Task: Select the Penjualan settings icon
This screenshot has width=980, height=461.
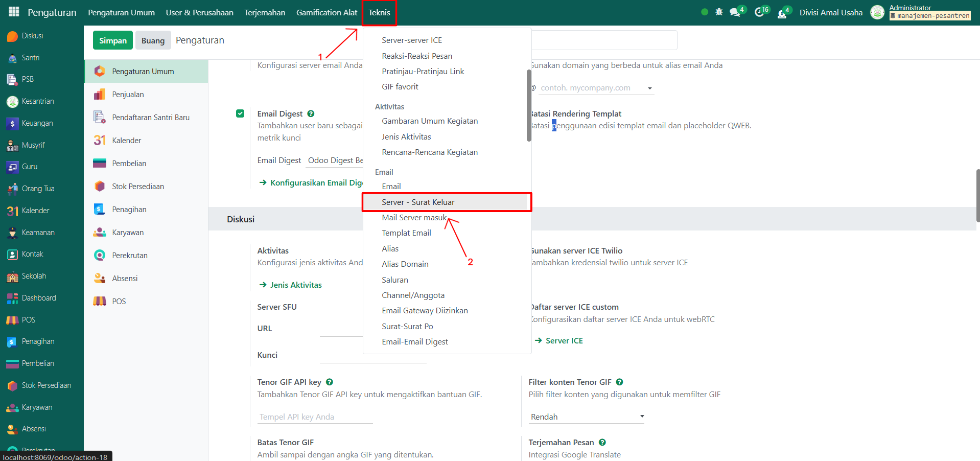Action: tap(100, 95)
